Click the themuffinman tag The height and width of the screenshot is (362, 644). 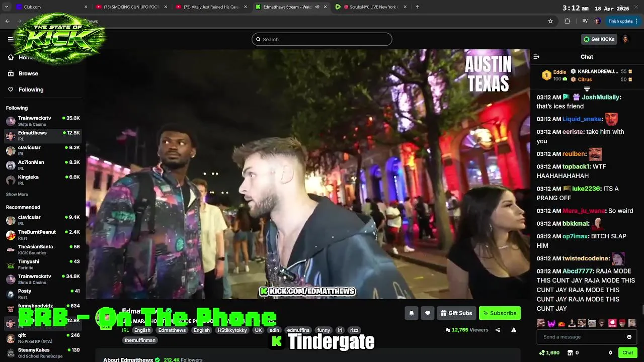(x=140, y=340)
